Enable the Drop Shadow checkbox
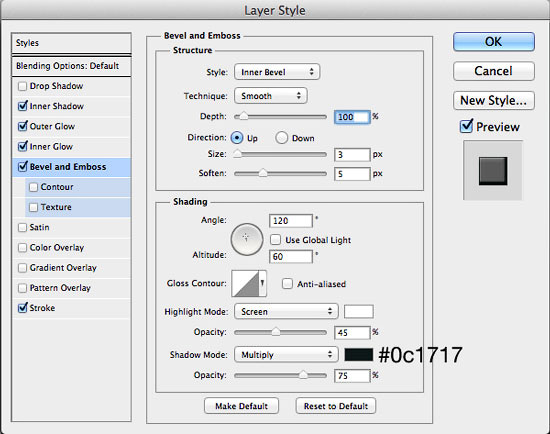 tap(22, 86)
